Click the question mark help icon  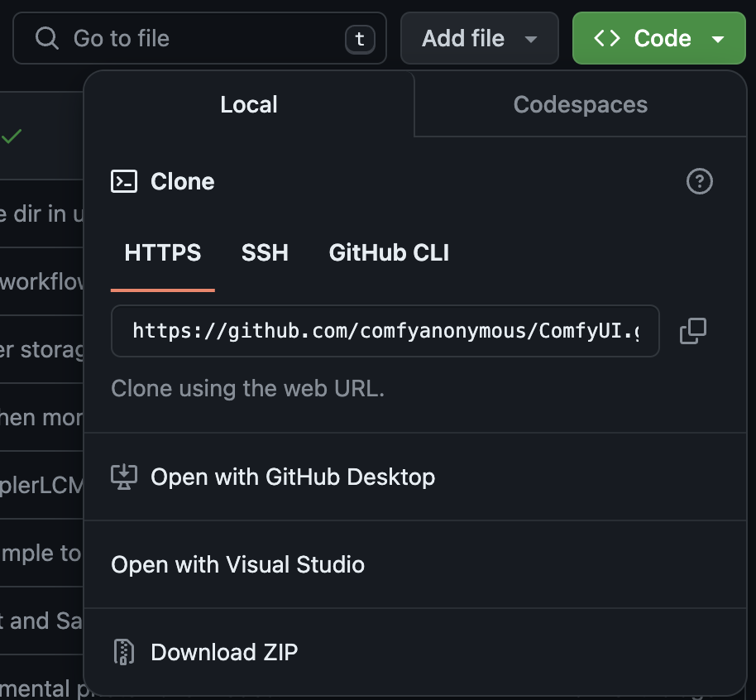(699, 181)
